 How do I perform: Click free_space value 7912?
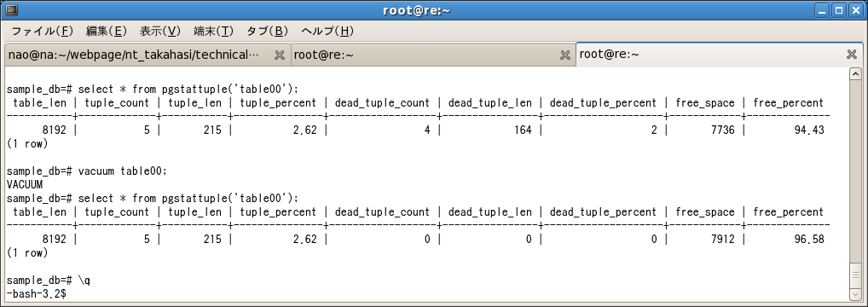[723, 240]
